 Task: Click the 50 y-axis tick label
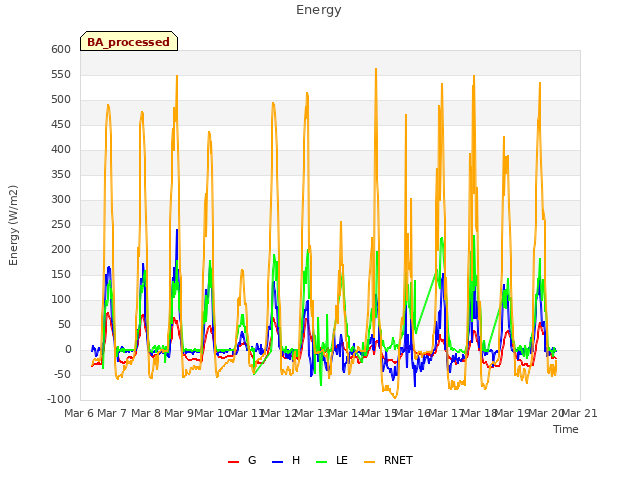[64, 325]
